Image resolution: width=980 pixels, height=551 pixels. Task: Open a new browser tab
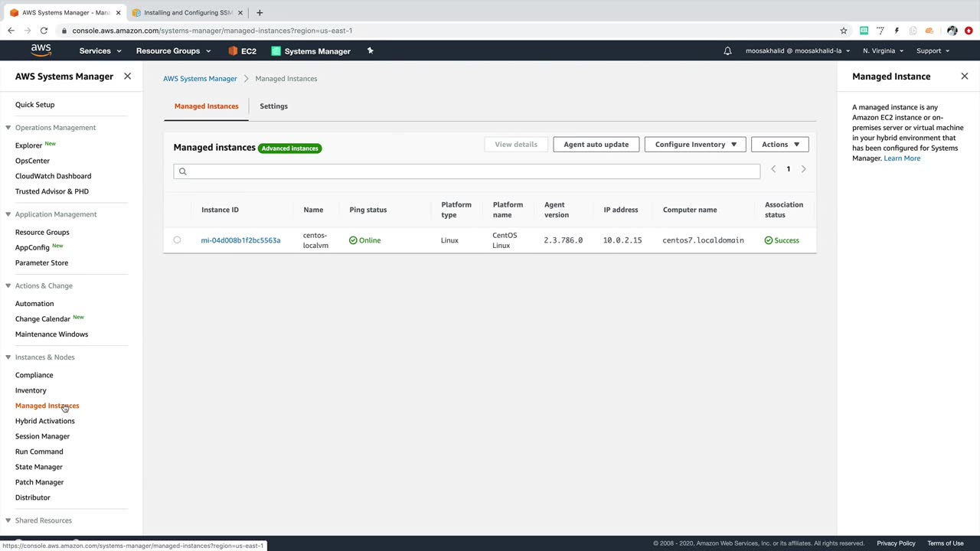coord(260,12)
